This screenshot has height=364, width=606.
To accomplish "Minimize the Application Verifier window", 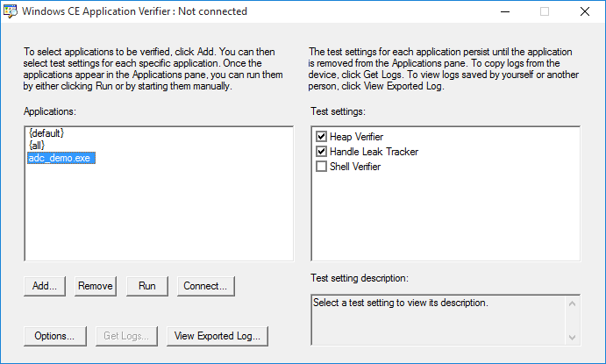I will [505, 11].
